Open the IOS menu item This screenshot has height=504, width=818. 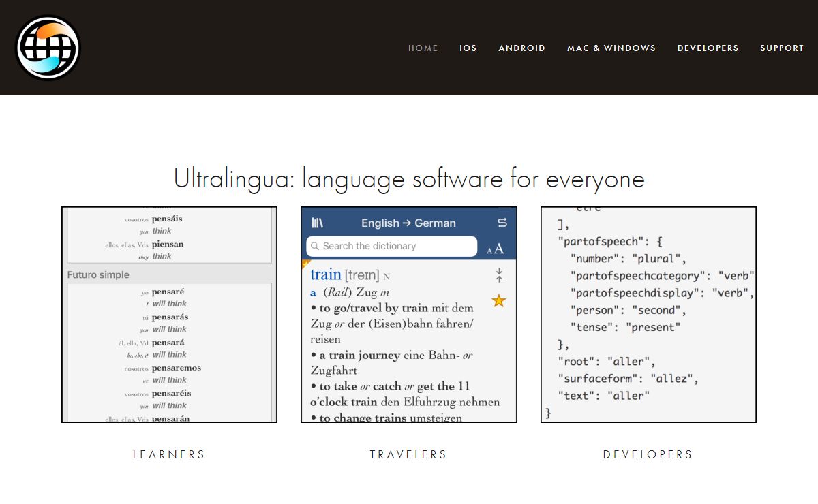pos(468,48)
